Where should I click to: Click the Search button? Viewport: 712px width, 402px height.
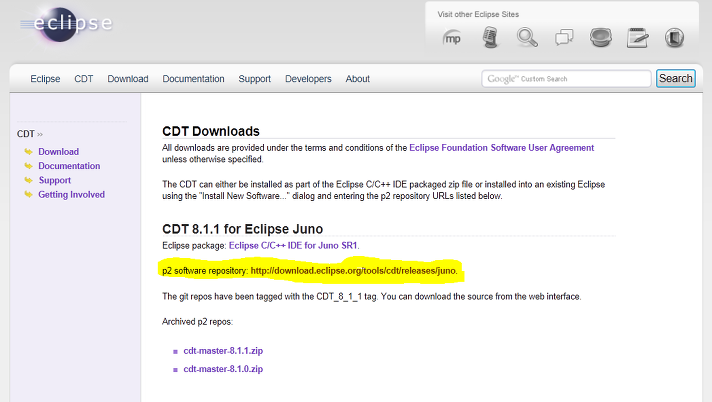[x=676, y=79]
